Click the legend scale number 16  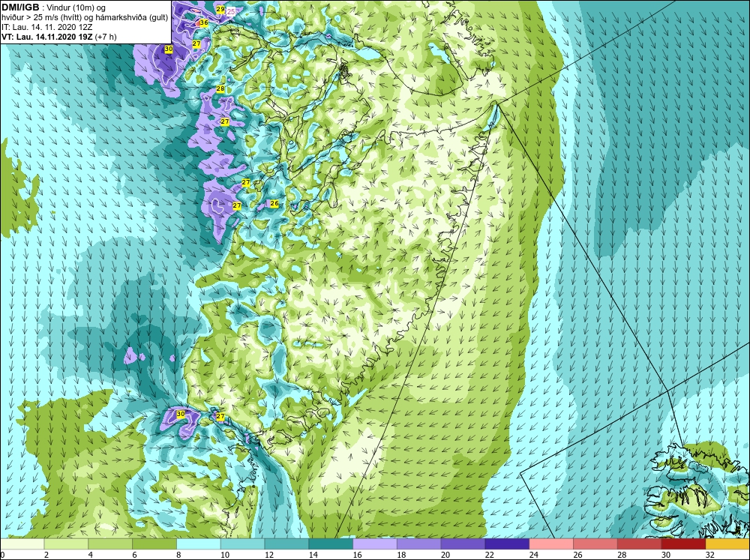pyautogui.click(x=357, y=555)
